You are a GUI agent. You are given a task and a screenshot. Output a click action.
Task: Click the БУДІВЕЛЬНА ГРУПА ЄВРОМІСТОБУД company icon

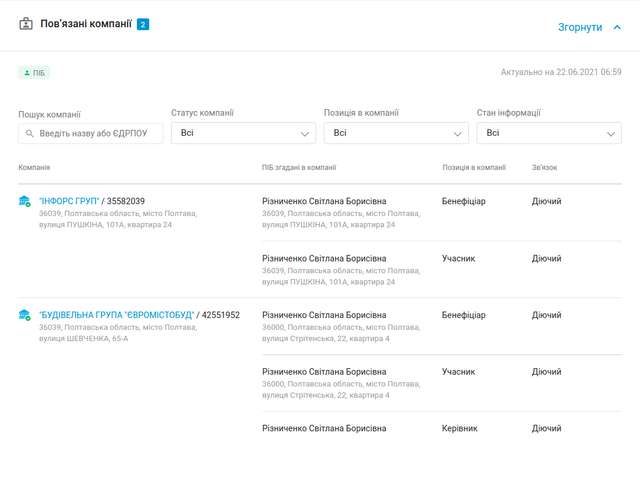coord(25,316)
